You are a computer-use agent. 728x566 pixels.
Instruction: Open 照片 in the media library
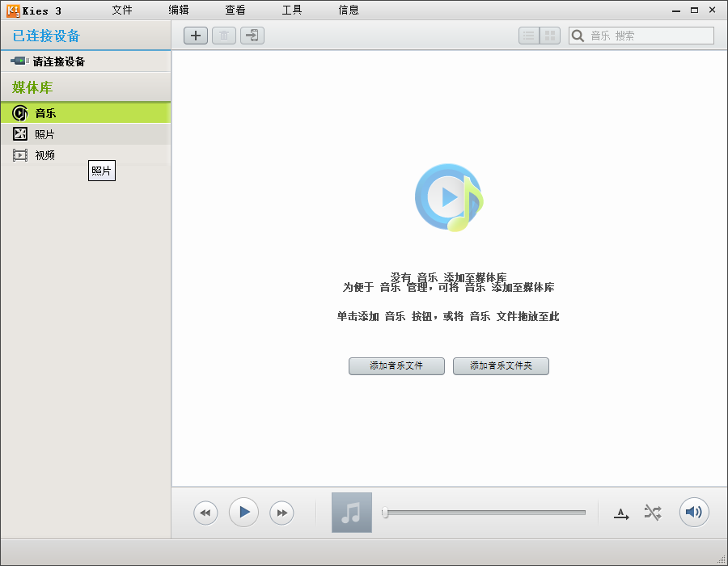(86, 134)
